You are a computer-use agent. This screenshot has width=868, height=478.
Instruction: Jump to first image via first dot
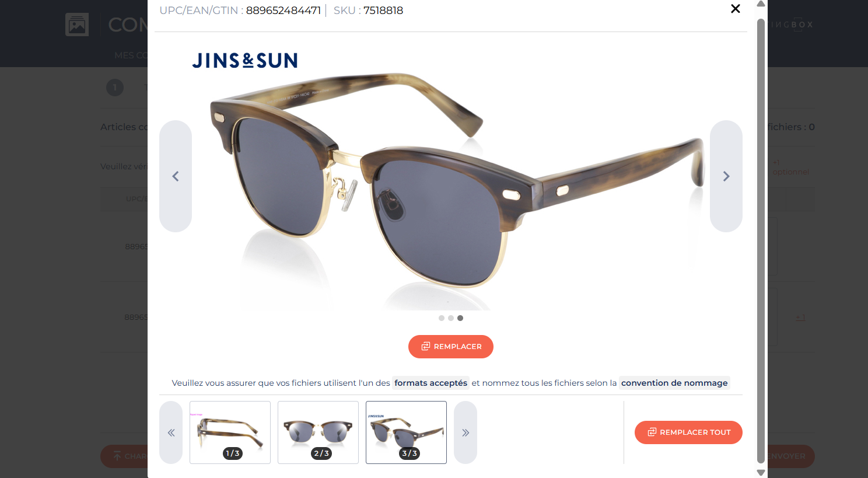point(442,318)
